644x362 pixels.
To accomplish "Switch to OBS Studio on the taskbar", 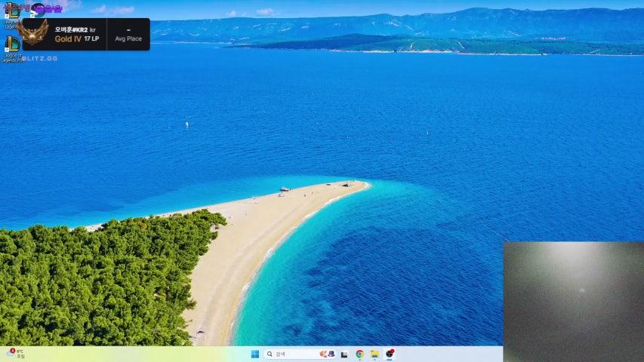I will (390, 354).
